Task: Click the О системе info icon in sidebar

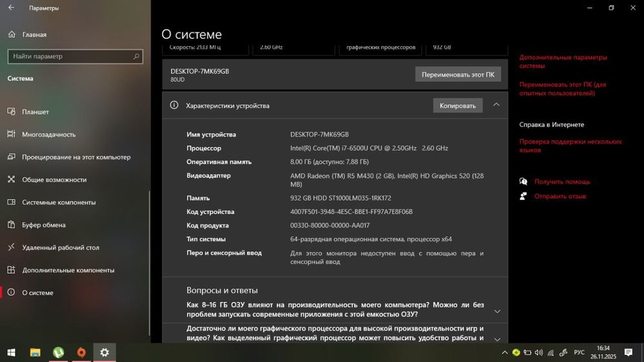Action: 11,292
